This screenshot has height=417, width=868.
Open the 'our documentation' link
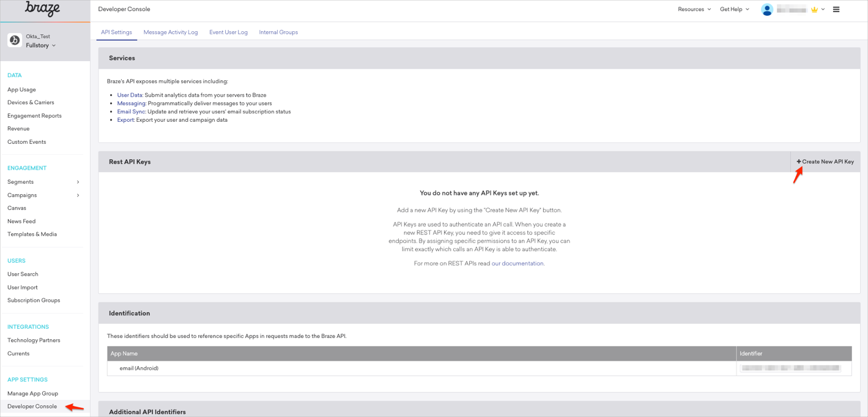(x=517, y=263)
